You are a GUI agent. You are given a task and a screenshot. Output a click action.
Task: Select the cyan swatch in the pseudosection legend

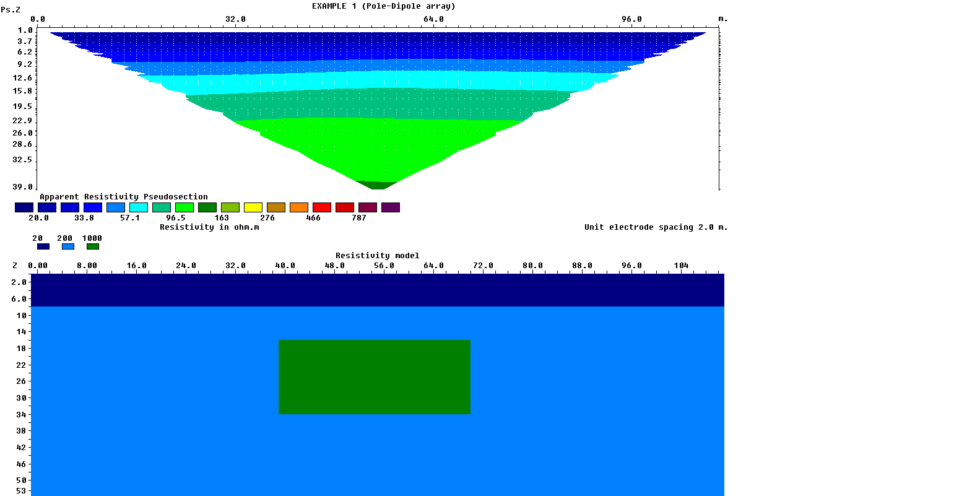click(139, 207)
